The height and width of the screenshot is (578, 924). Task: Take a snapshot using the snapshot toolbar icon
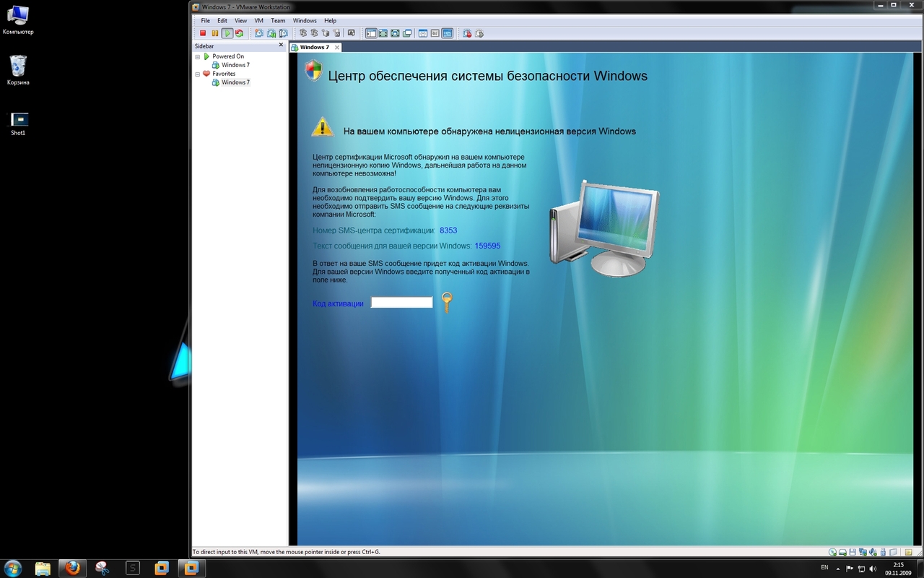click(259, 33)
